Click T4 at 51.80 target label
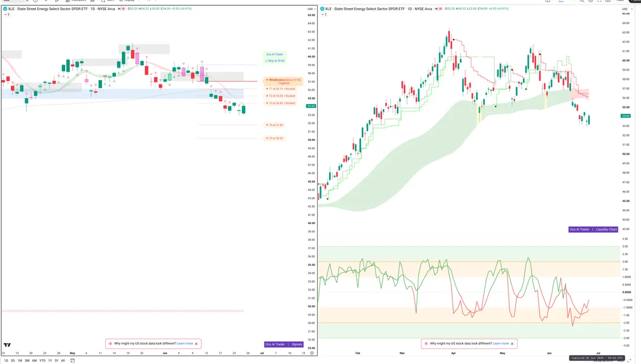Image resolution: width=641 pixels, height=364 pixels. pyautogui.click(x=275, y=125)
